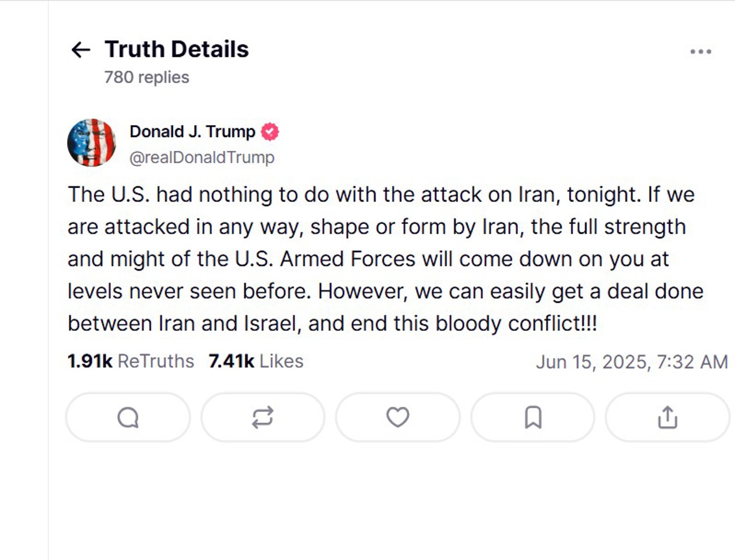This screenshot has height=560, width=735.
Task: Bookmark this post
Action: click(533, 418)
